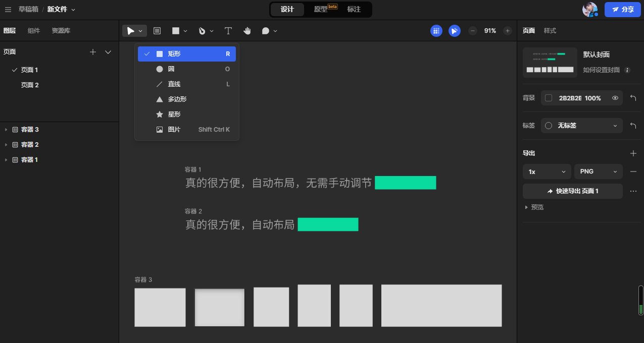The width and height of the screenshot is (644, 343).
Task: Open 无标签 label dropdown
Action: coord(582,126)
